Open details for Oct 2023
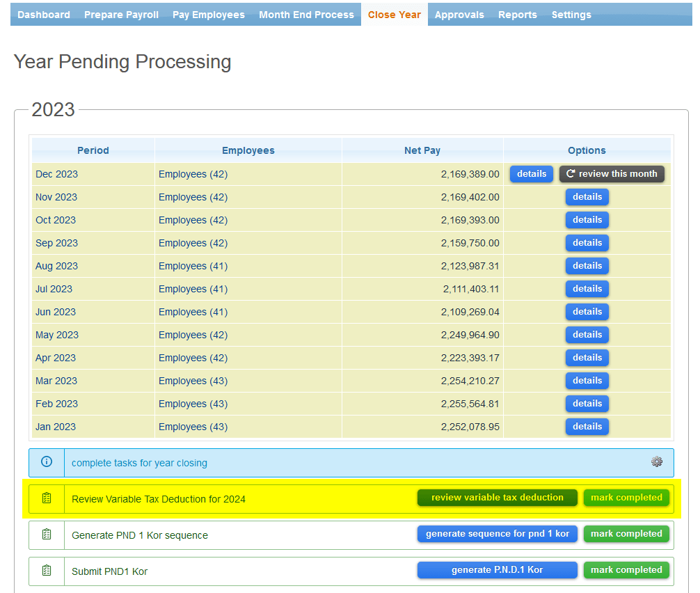This screenshot has height=593, width=700. coord(587,220)
